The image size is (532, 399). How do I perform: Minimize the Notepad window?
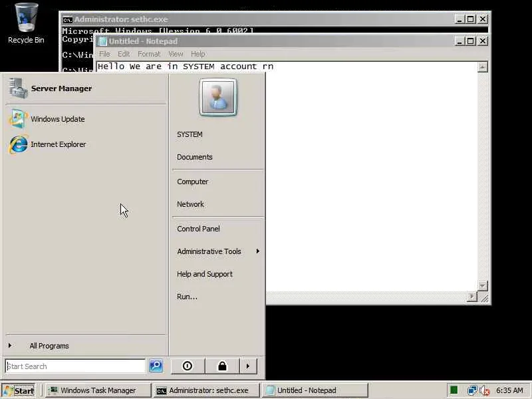(459, 41)
